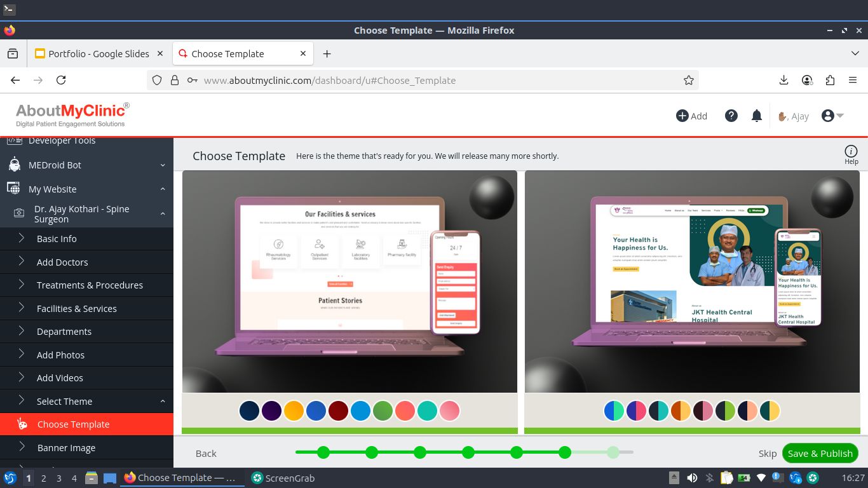Screen dimensions: 868x488
Task: Click the notifications bell icon
Action: [x=756, y=116]
